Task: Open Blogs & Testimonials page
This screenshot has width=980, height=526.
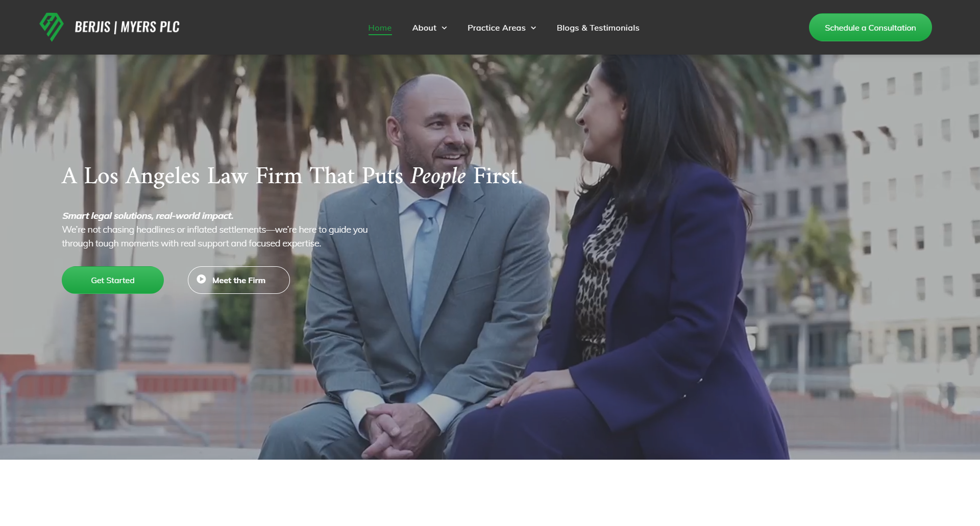Action: (598, 28)
